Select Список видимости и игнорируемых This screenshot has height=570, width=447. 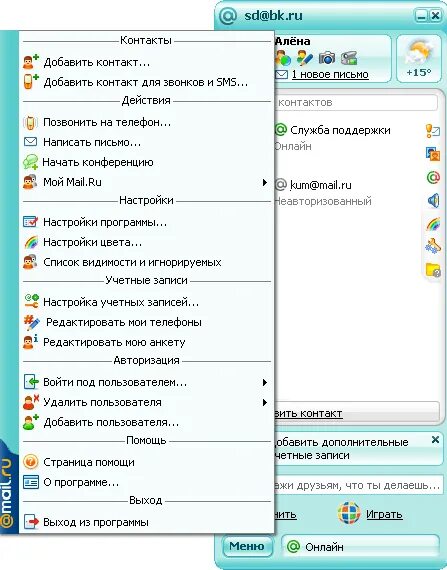[x=147, y=262]
